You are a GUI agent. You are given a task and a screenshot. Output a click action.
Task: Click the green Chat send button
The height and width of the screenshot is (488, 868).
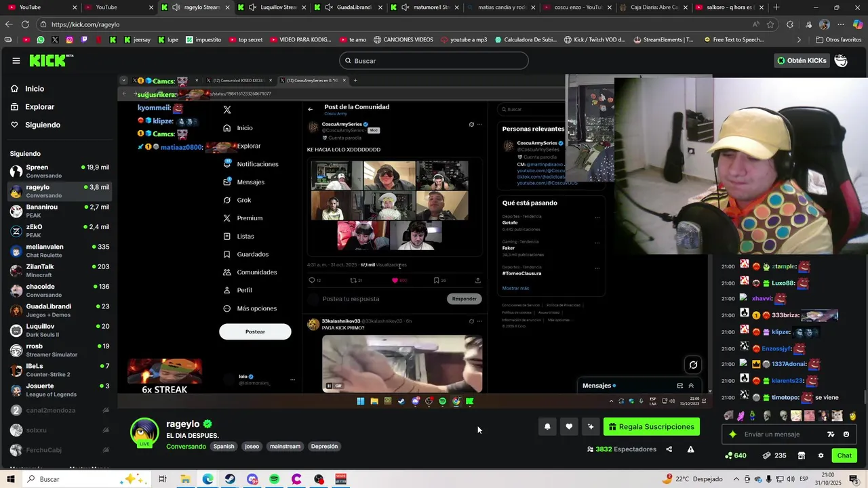[x=844, y=455]
